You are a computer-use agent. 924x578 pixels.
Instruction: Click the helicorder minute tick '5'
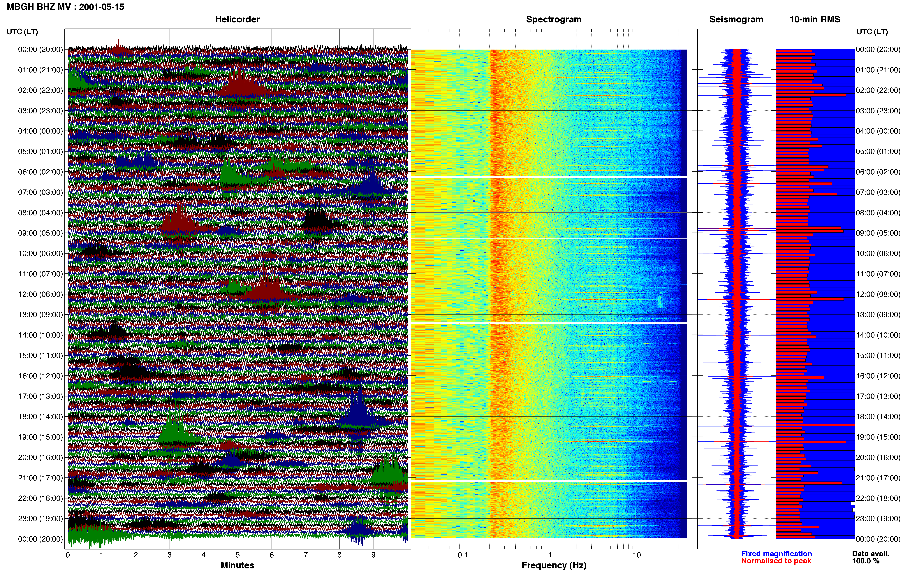pos(238,555)
